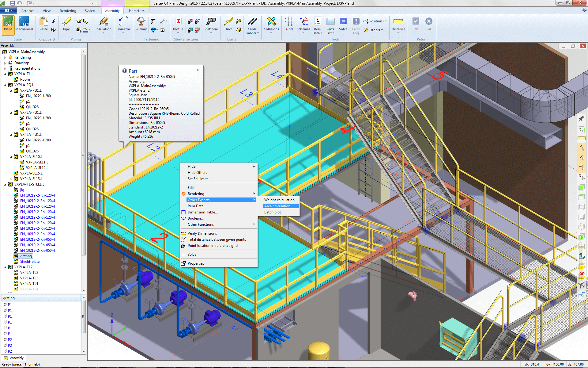Image resolution: width=588 pixels, height=368 pixels.
Task: Collapse the VXPLA-EQ.L tree node
Action: 5,85
